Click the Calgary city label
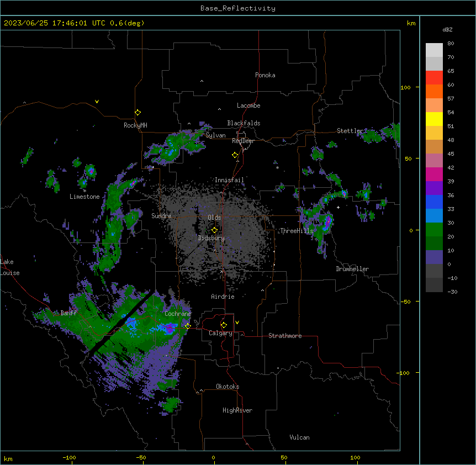 220,333
